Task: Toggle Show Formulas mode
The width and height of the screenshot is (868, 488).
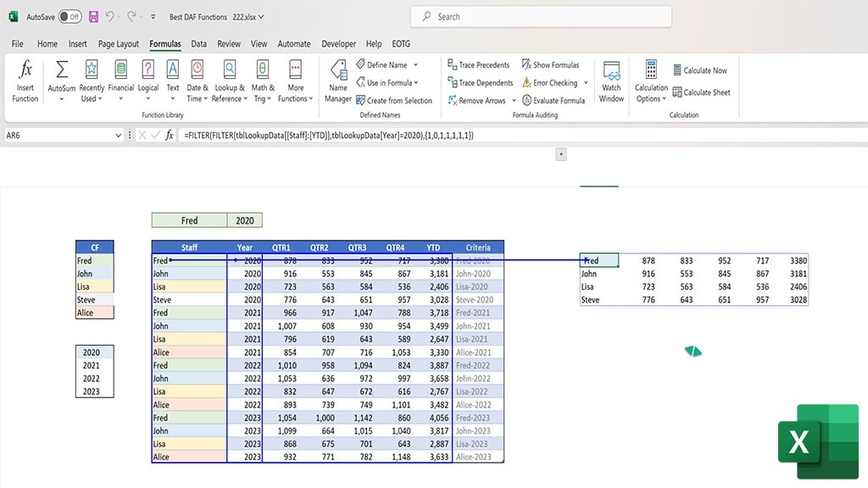Action: pyautogui.click(x=550, y=64)
